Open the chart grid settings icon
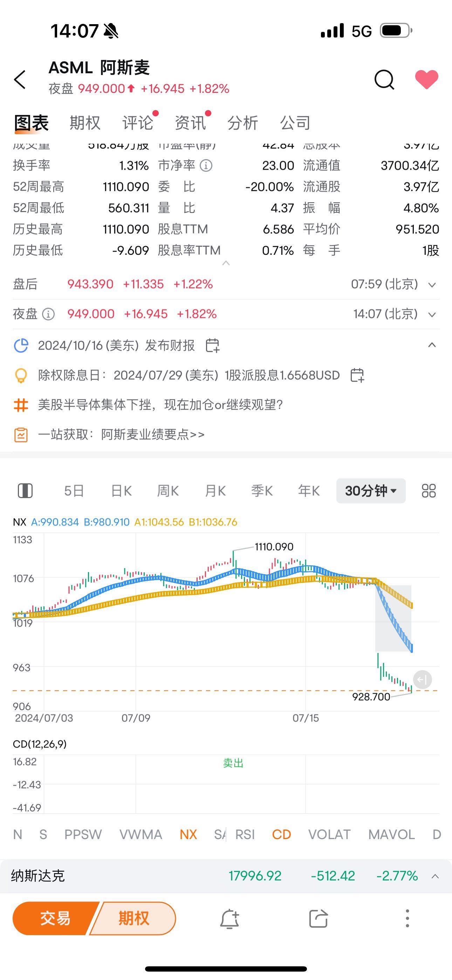This screenshot has width=452, height=980. 429,491
